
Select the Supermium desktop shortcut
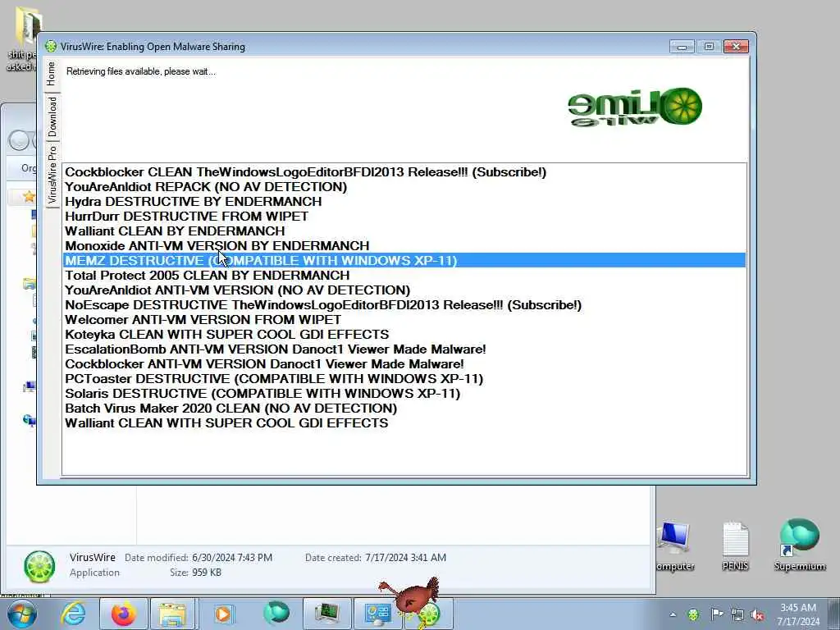pos(799,546)
